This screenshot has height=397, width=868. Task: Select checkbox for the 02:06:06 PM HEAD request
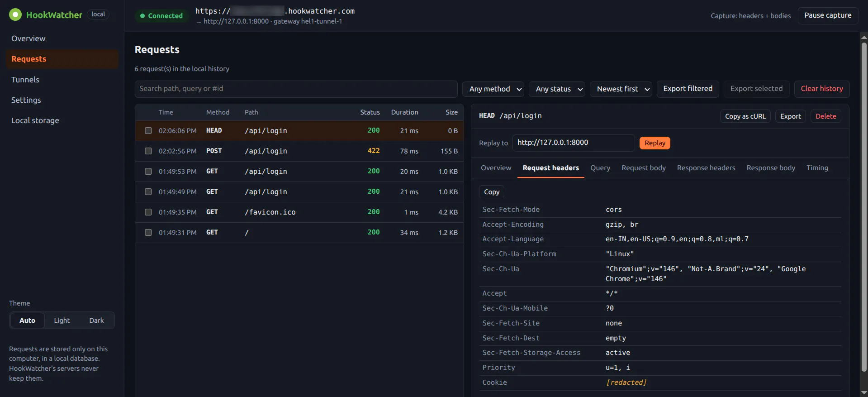pos(148,131)
